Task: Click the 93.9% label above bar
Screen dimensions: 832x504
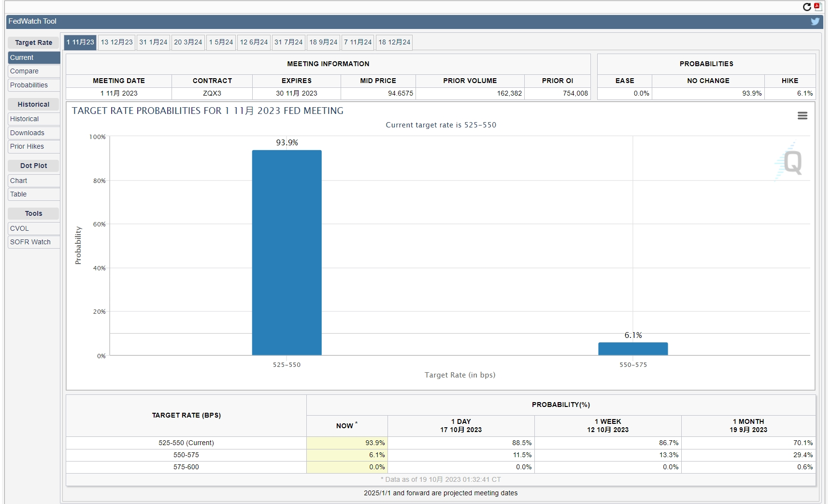Action: tap(287, 142)
